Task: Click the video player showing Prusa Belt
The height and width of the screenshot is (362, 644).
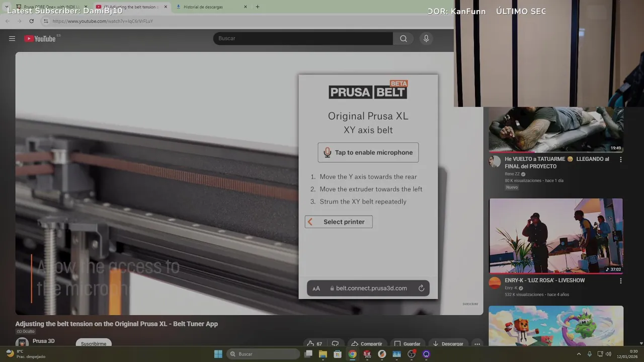Action: (249, 184)
